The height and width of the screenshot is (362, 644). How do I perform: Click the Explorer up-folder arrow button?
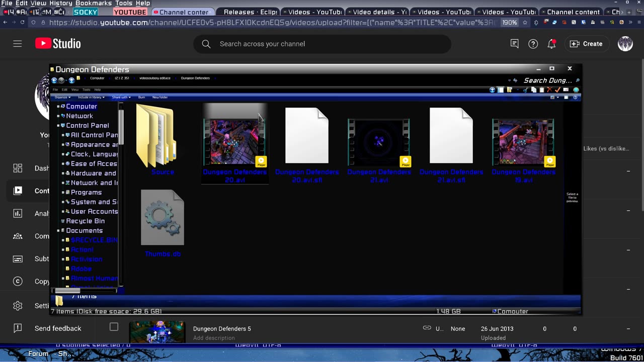click(x=71, y=80)
